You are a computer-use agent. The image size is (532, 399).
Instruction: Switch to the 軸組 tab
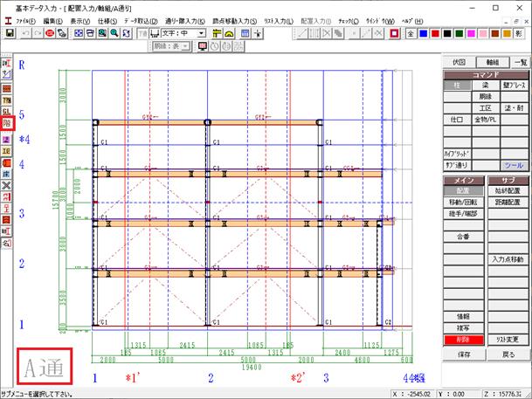[493, 62]
